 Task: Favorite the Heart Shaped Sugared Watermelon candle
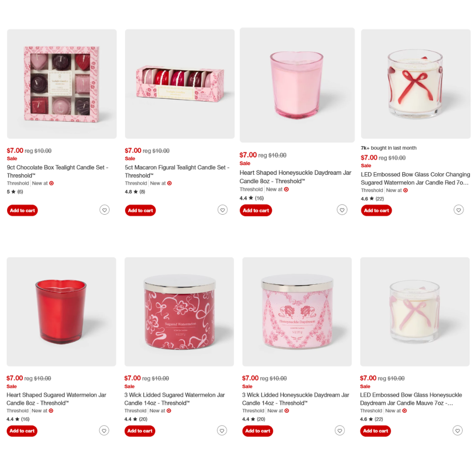[104, 430]
